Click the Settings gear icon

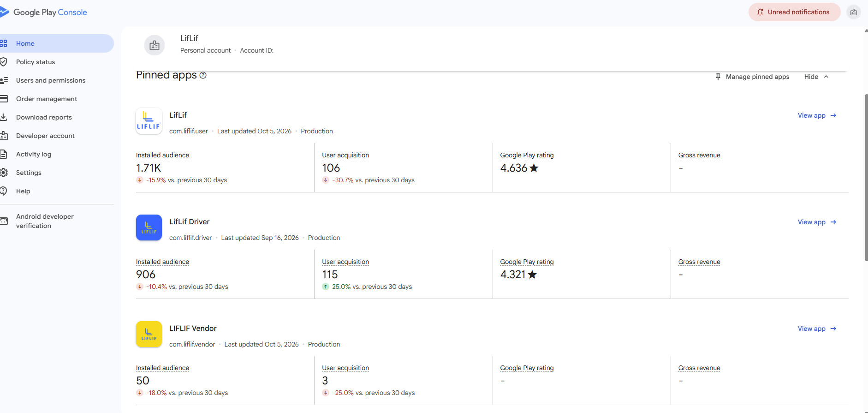pos(4,173)
